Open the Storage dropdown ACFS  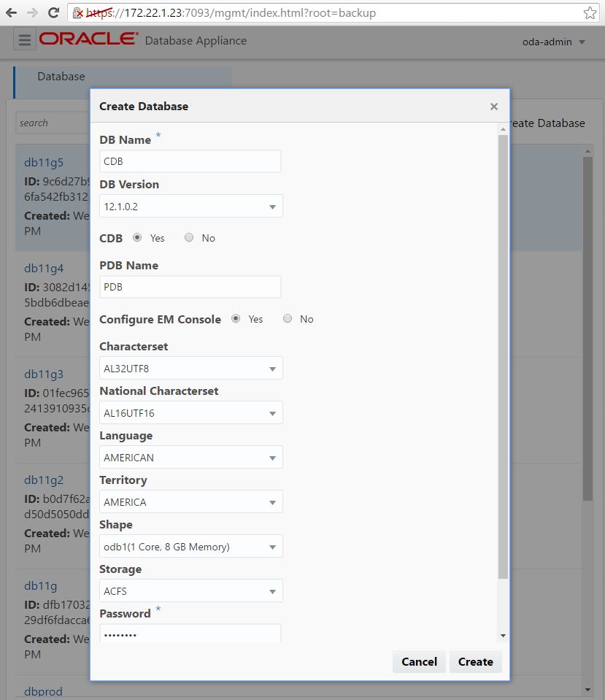click(191, 591)
